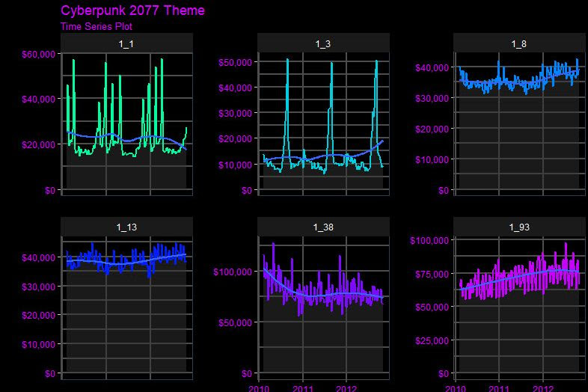The image size is (588, 392).
Task: Click the $100,000 axis label in panel 1_38
Action: 233,272
